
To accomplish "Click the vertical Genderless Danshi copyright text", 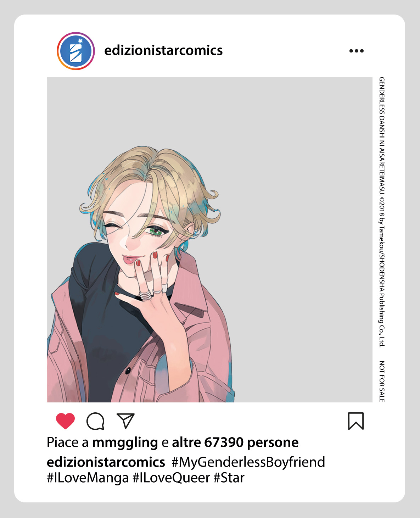I will (x=382, y=212).
